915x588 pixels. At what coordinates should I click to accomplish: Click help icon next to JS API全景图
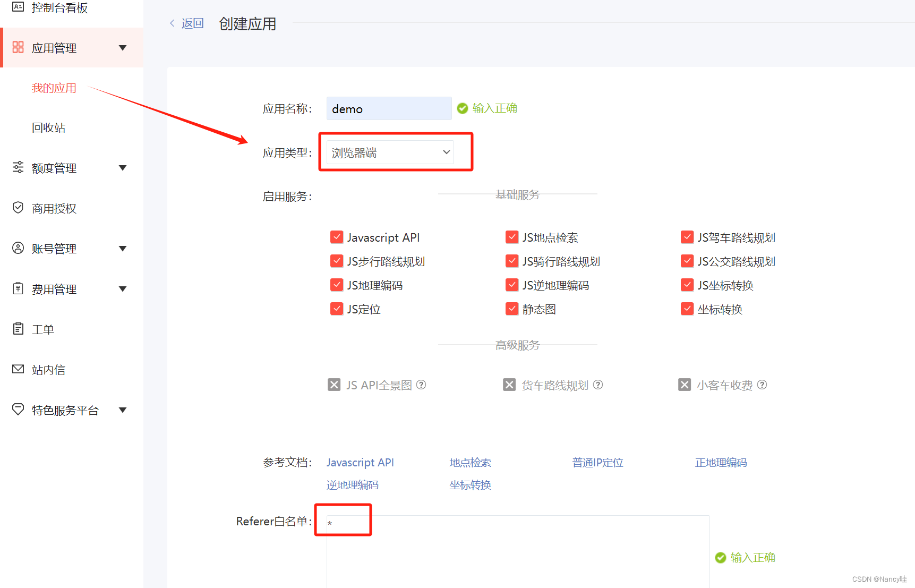(x=421, y=385)
